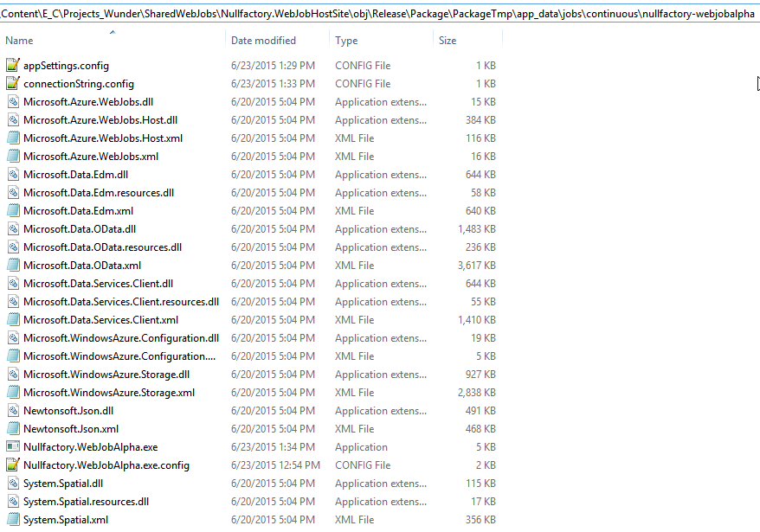The image size is (760, 532).
Task: Click the appSettings.config file icon
Action: point(13,66)
